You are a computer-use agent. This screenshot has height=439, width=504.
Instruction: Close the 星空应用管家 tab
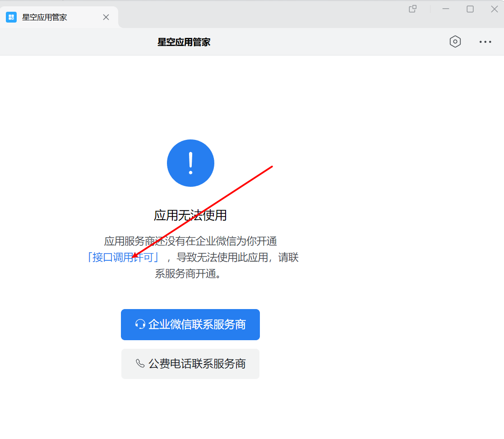[x=106, y=17]
